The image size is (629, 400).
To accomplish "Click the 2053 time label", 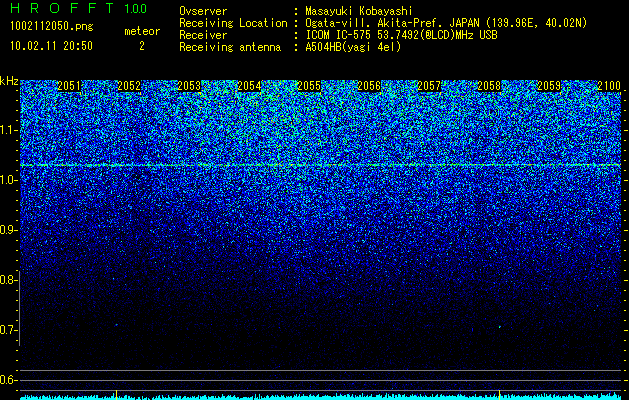I will [x=189, y=86].
